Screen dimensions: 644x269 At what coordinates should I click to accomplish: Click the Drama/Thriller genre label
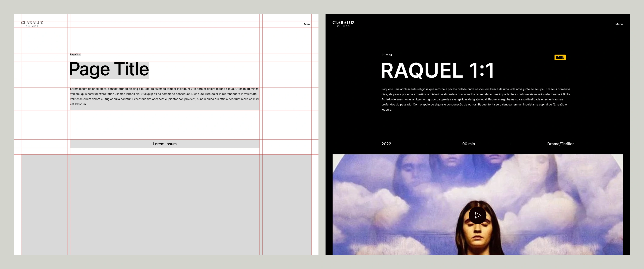tap(560, 144)
